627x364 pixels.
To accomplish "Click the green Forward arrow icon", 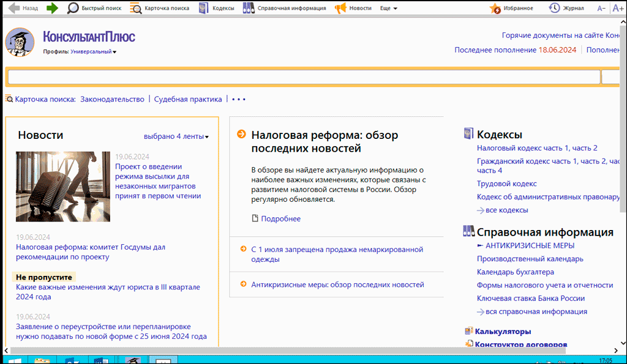I will [x=52, y=8].
